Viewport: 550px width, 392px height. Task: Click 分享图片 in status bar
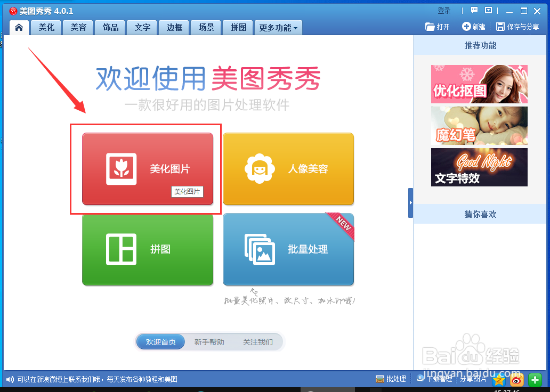coord(473,379)
